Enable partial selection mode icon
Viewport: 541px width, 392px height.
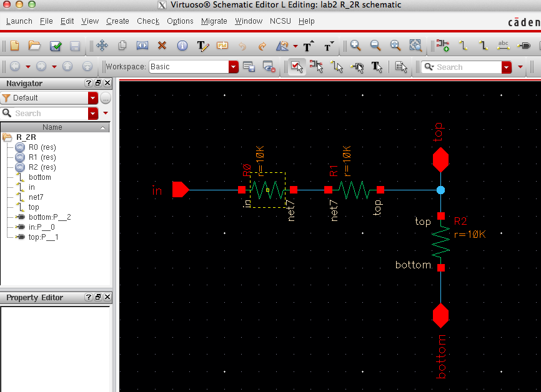318,67
